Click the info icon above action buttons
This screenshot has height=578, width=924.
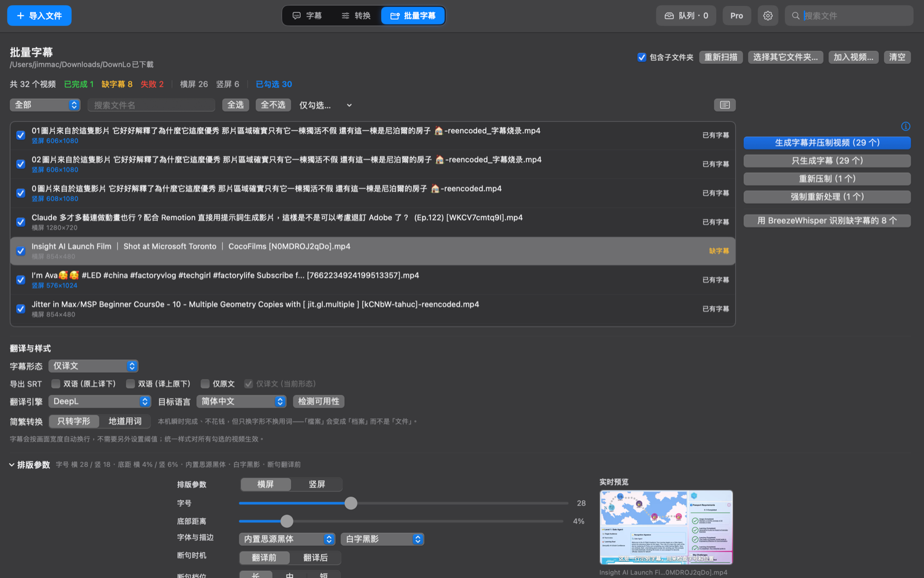click(x=906, y=126)
